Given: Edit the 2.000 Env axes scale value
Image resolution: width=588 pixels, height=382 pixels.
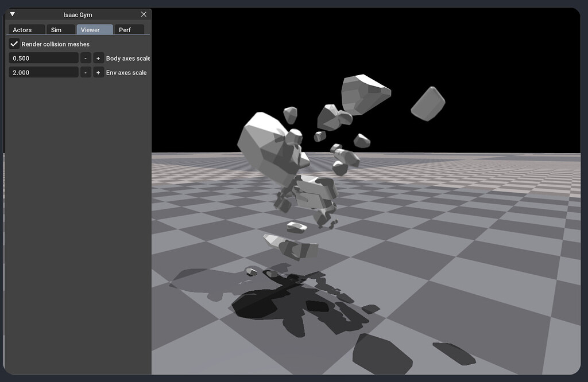Looking at the screenshot, I should pos(43,72).
